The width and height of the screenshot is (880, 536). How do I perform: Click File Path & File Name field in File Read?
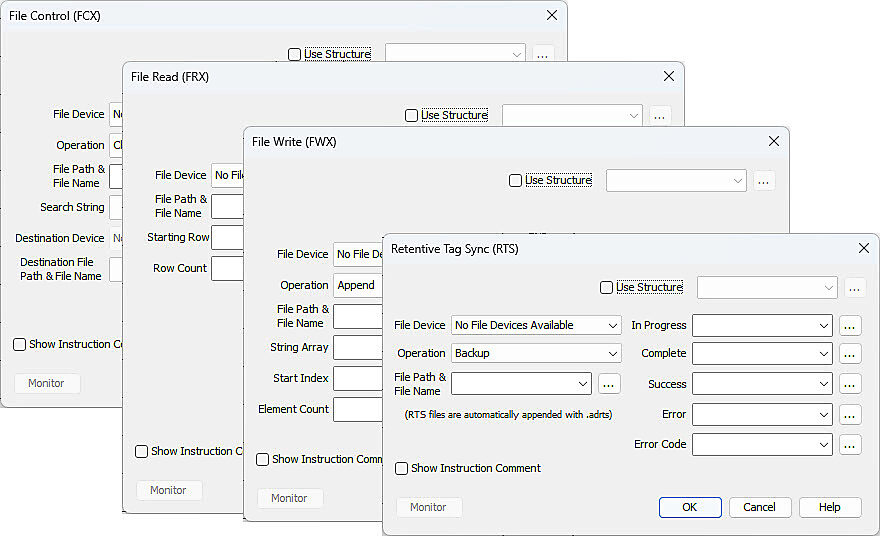coord(227,207)
